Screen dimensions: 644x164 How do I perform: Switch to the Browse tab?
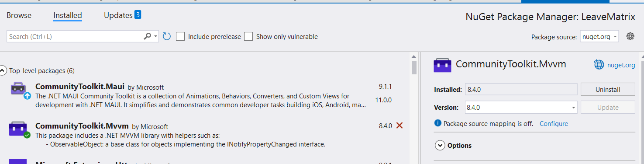point(19,15)
